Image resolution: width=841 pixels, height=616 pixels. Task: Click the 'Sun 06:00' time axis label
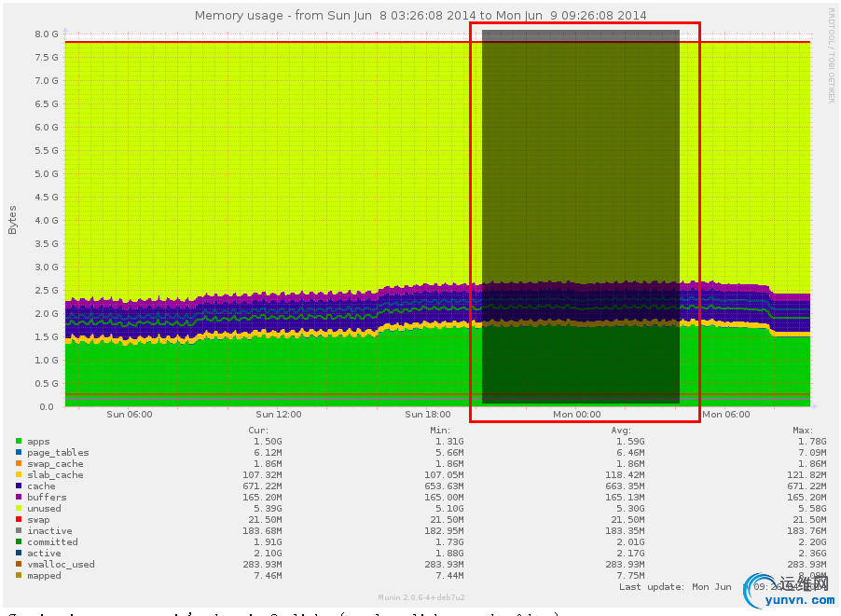click(x=130, y=415)
